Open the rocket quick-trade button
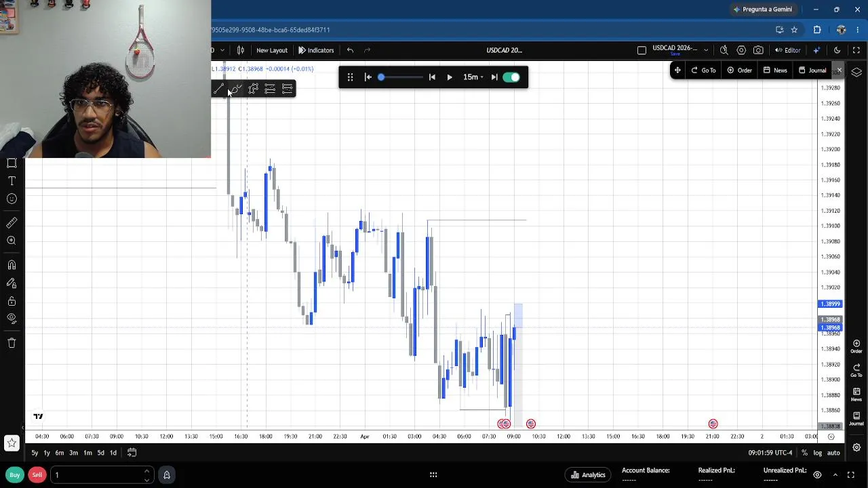 coord(166,475)
